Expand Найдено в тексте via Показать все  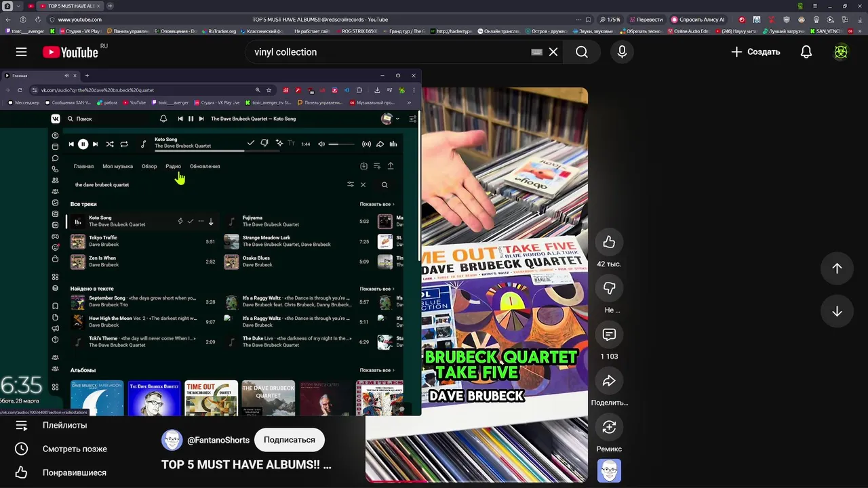coord(377,289)
